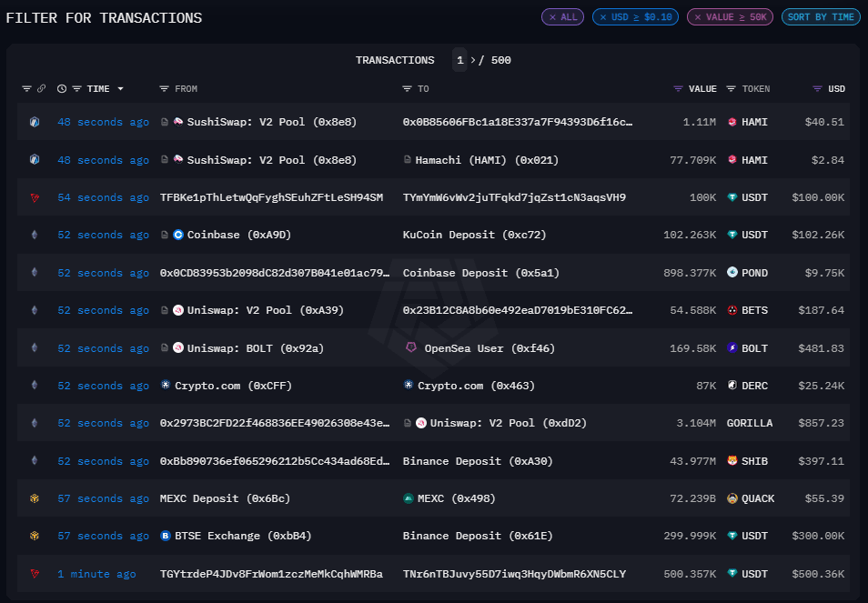Open the TIME column filter icon
Image resolution: width=868 pixels, height=603 pixels.
point(77,88)
